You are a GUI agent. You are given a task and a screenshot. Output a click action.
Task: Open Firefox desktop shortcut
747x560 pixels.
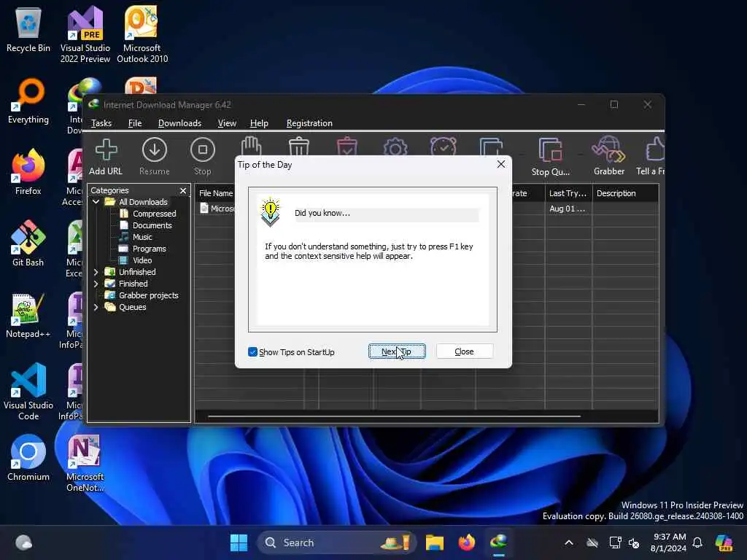[28, 172]
